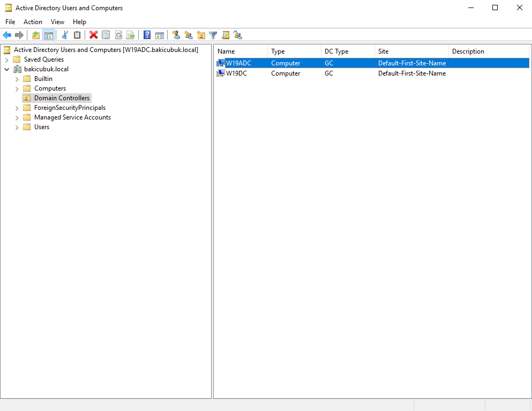The image size is (532, 411).
Task: Click the Back arrow in toolbar
Action: point(7,35)
